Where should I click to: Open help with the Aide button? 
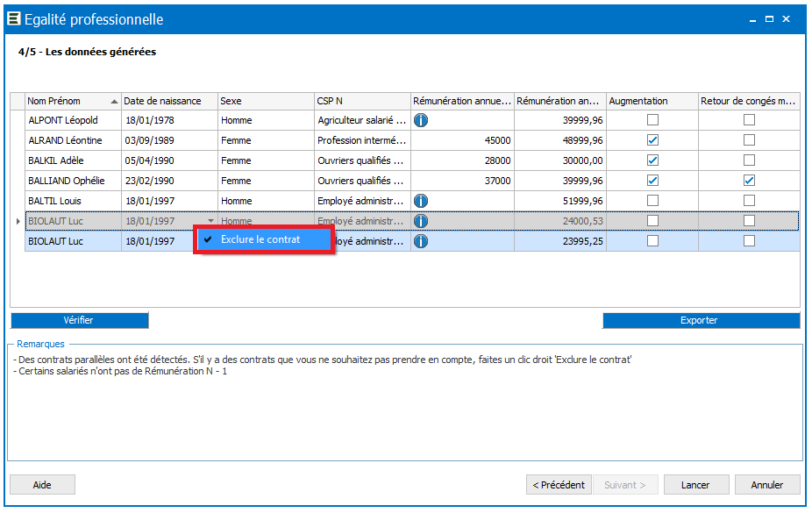pyautogui.click(x=42, y=485)
